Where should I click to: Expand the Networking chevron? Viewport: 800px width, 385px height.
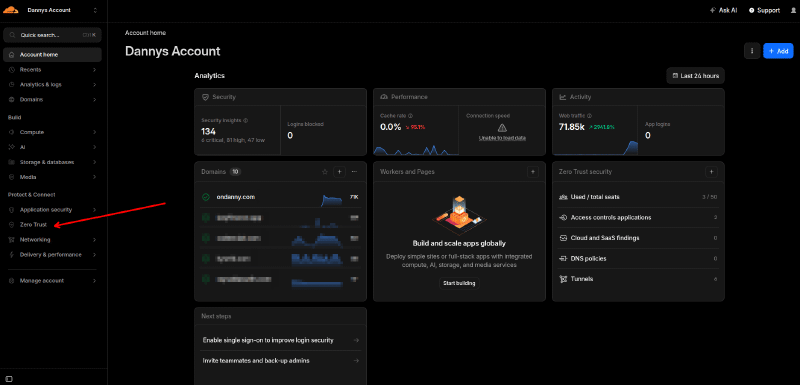94,240
